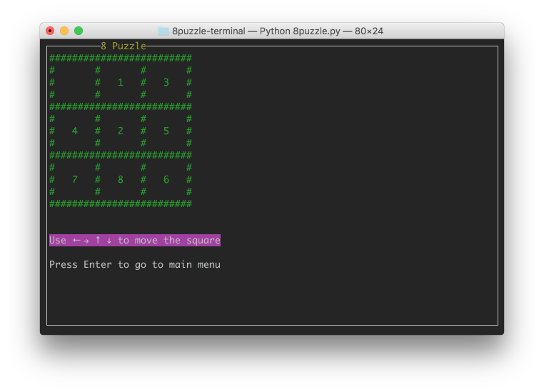Click 'Press Enter to go to main menu' text
The width and height of the screenshot is (544, 392).
135,265
